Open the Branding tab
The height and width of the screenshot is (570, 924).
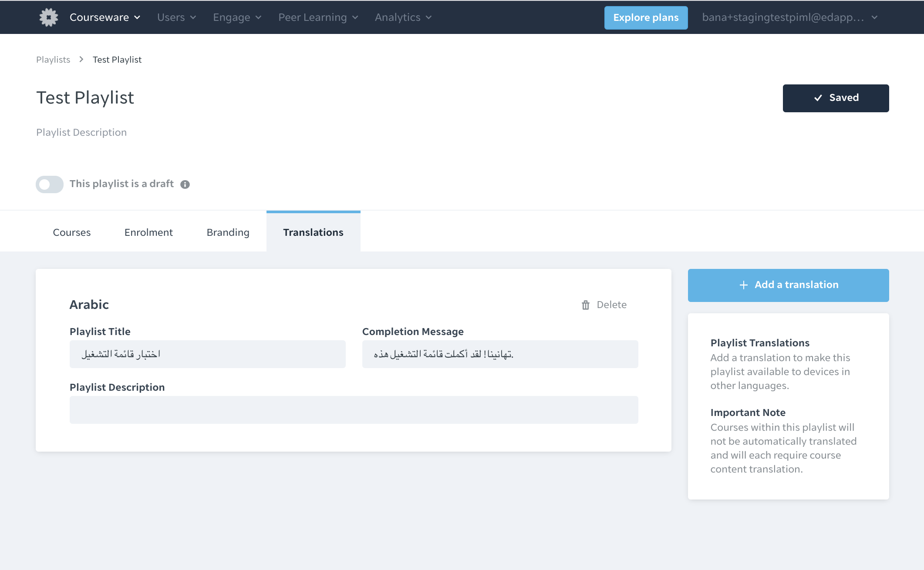click(228, 232)
